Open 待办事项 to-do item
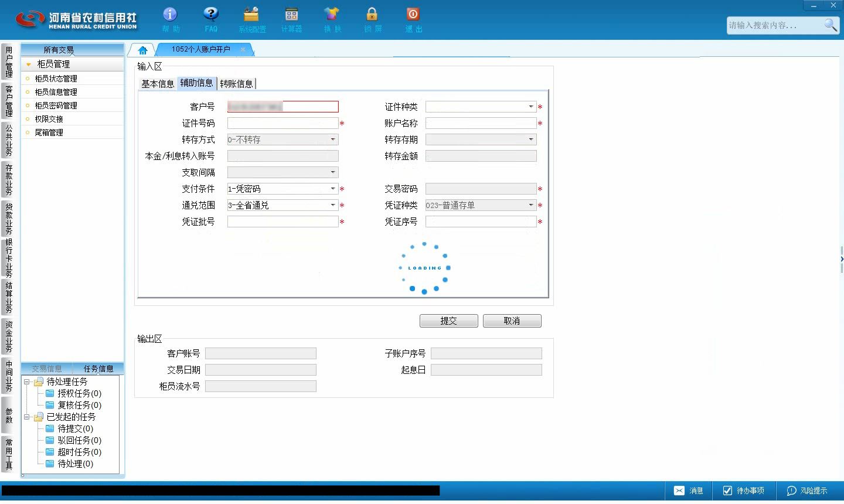This screenshot has width=844, height=504. pos(743,491)
